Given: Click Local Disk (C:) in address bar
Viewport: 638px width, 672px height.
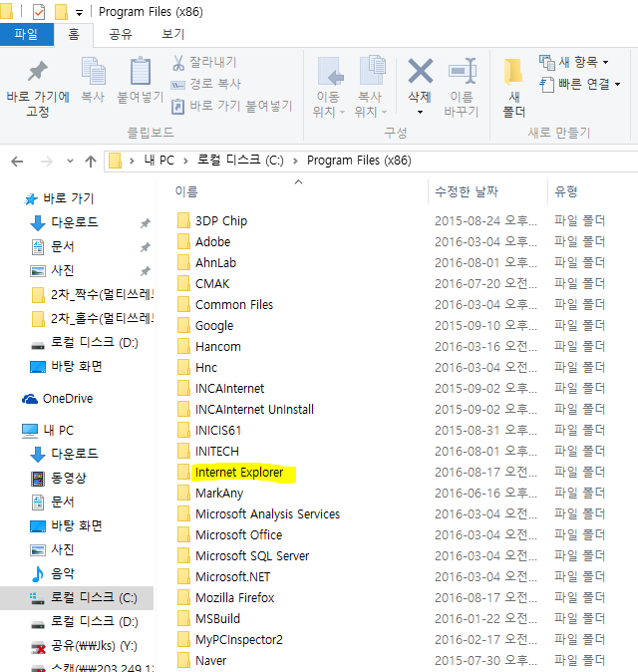Looking at the screenshot, I should tap(241, 161).
